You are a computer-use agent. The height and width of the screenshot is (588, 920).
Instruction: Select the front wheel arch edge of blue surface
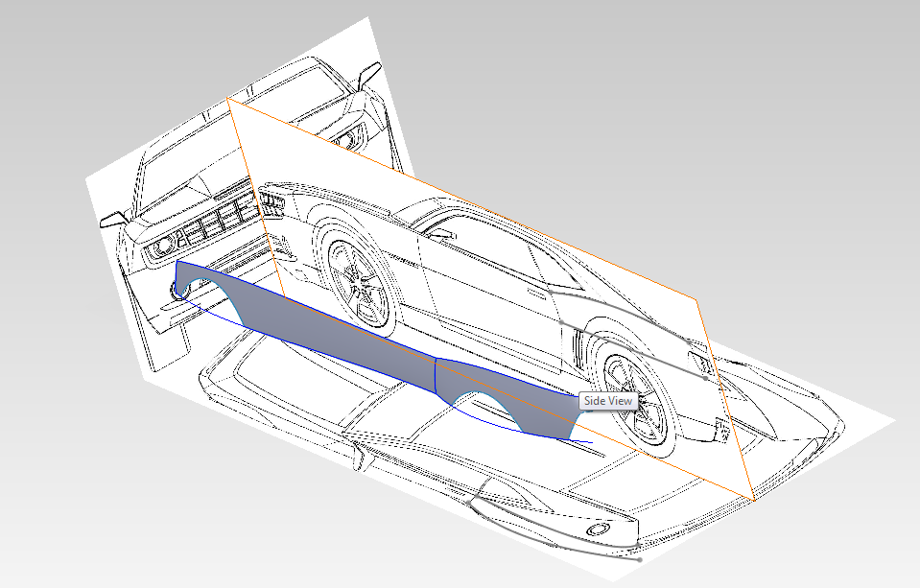click(x=204, y=282)
